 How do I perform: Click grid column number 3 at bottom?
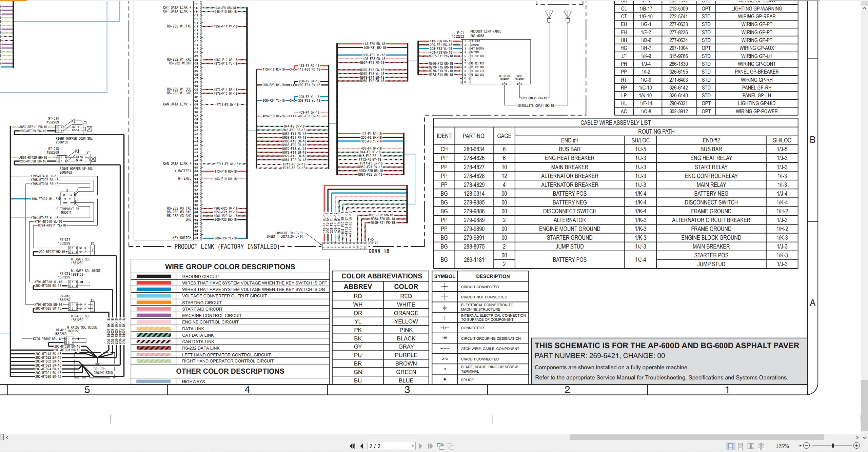(x=407, y=390)
